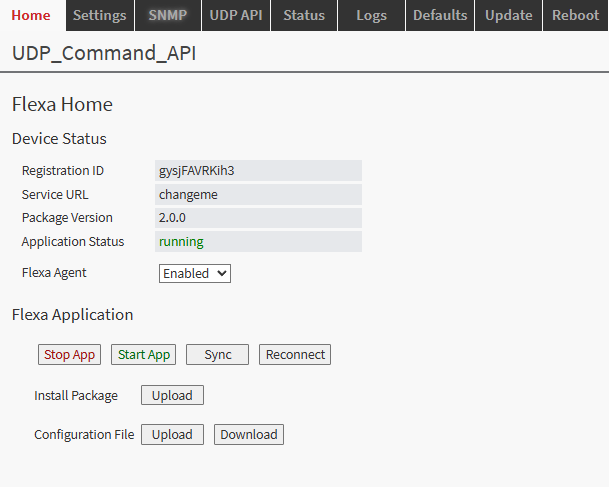Screen dimensions: 609x487
Task: Go to the SNMP tab
Action: [x=167, y=15]
